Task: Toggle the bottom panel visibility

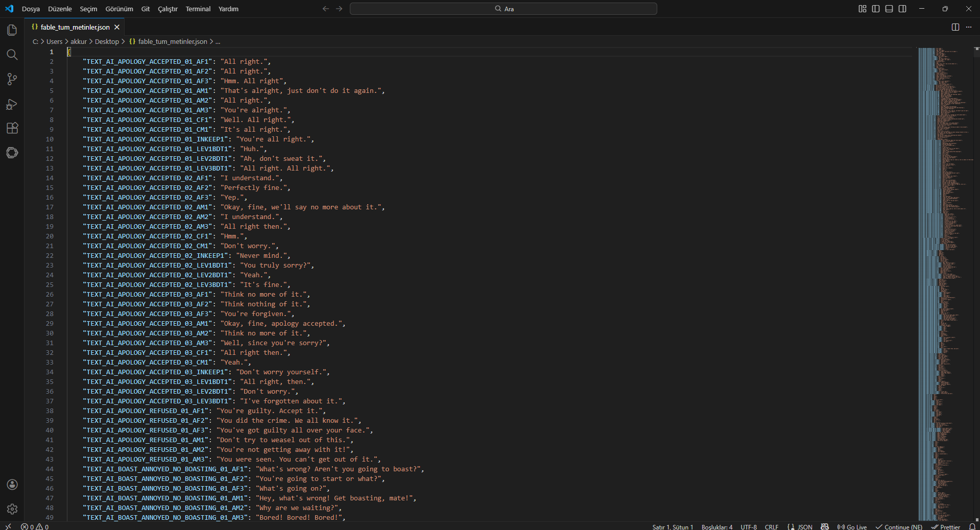Action: coord(889,9)
